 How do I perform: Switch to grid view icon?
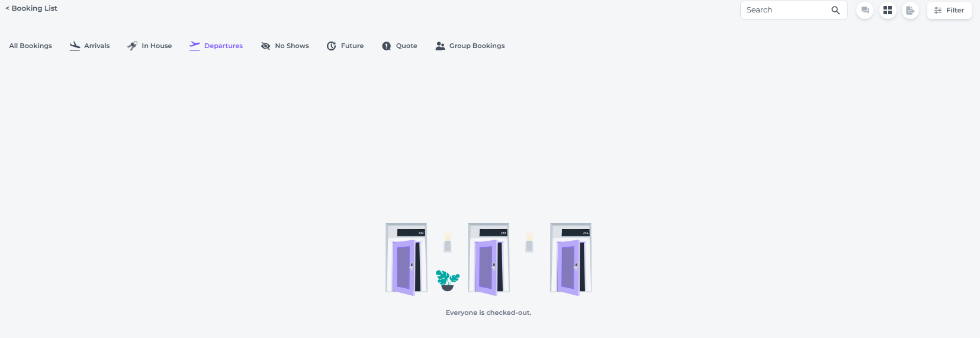888,10
